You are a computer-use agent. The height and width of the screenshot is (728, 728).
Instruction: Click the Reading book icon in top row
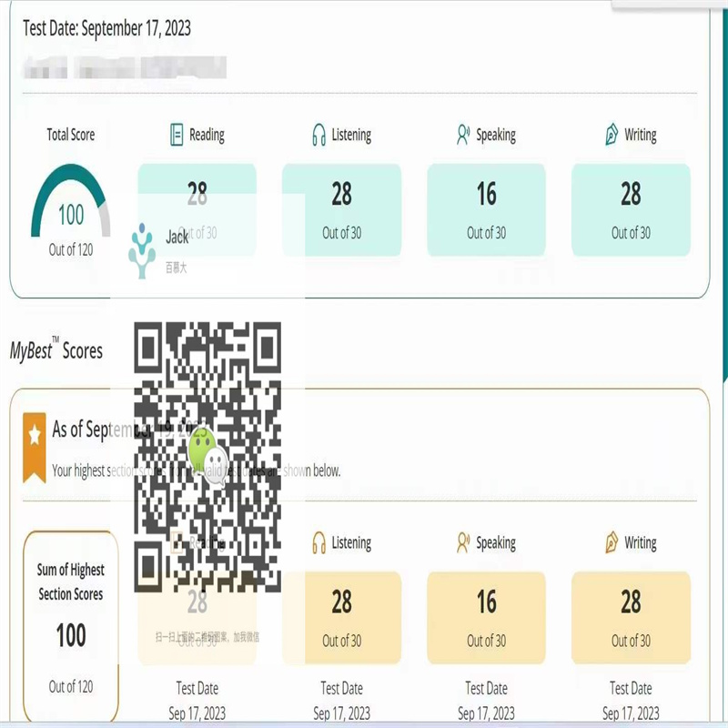click(x=177, y=136)
